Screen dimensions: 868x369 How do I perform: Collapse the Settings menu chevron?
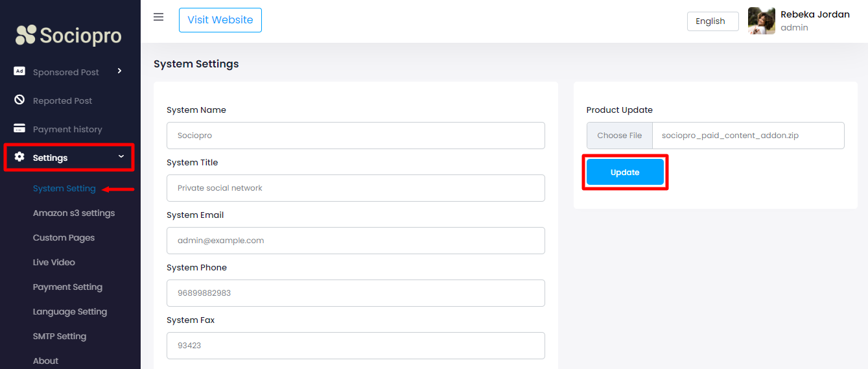pos(121,156)
